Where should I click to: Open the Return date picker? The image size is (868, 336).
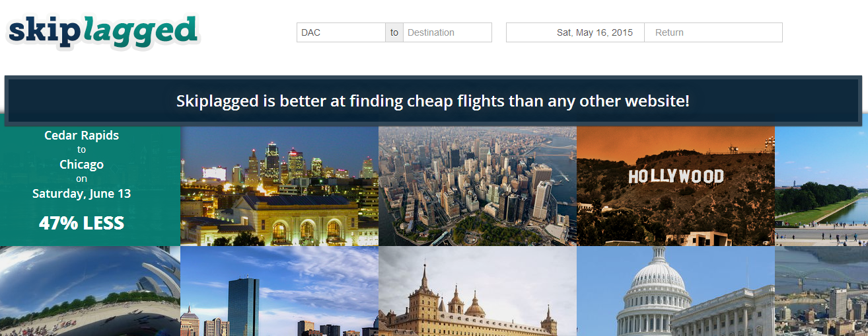713,32
